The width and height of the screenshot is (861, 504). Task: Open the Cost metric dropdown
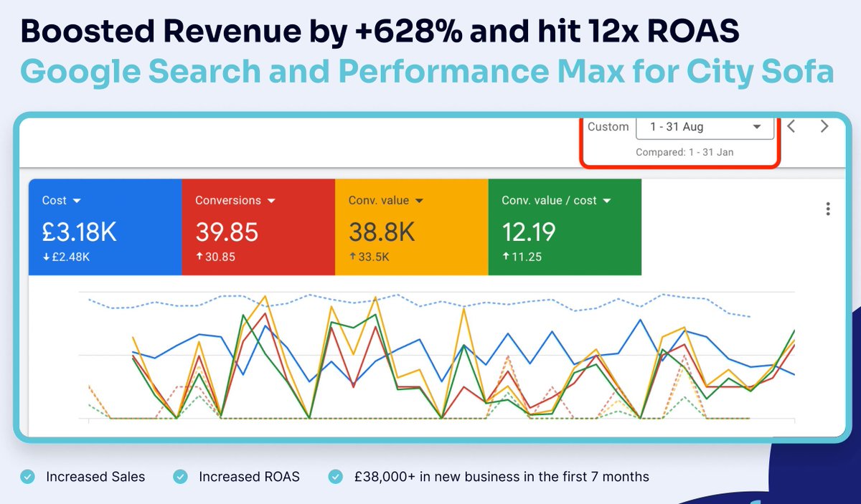(76, 201)
